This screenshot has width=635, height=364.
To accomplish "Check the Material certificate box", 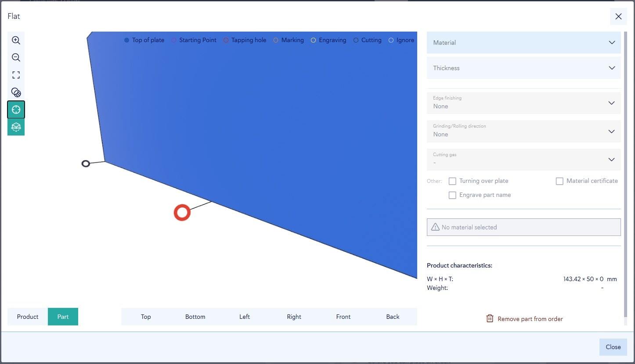I will (x=559, y=181).
